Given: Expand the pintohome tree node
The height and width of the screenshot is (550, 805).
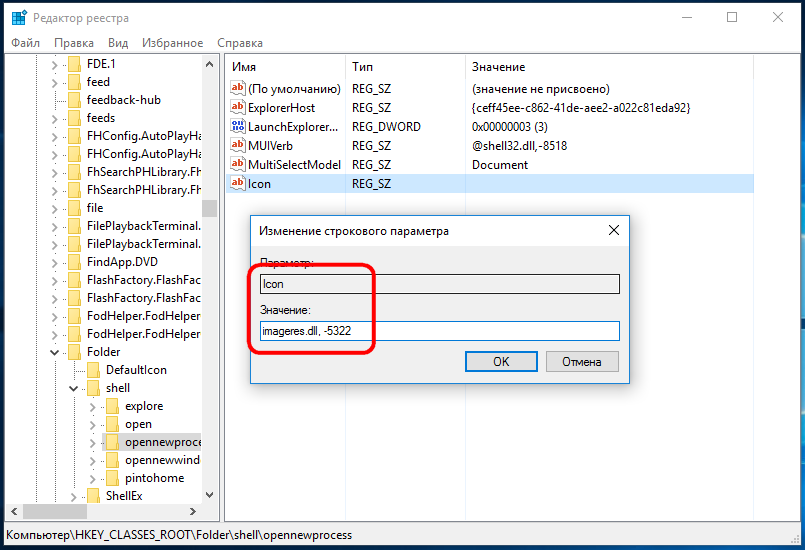Looking at the screenshot, I should [92, 479].
